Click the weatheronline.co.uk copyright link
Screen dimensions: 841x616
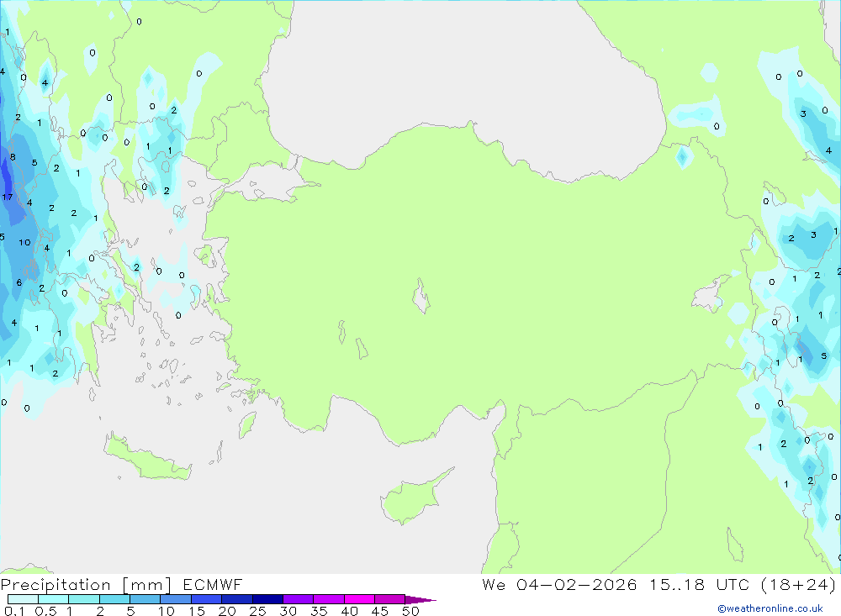click(x=770, y=608)
